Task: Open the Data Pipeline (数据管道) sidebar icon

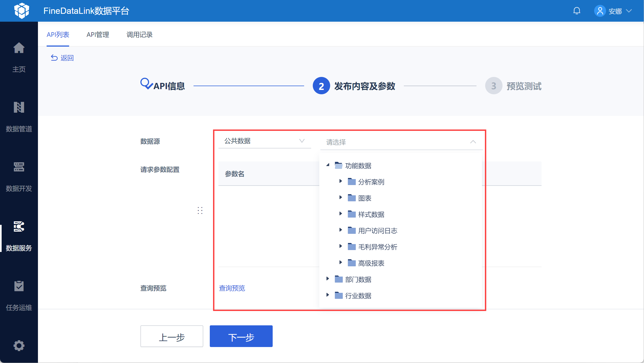Action: (x=19, y=108)
